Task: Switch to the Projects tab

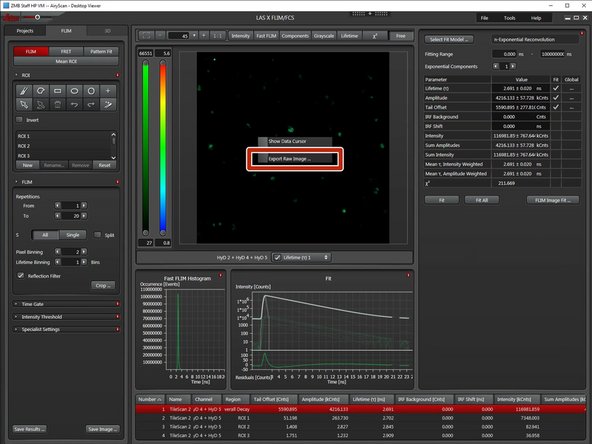Action: point(25,31)
